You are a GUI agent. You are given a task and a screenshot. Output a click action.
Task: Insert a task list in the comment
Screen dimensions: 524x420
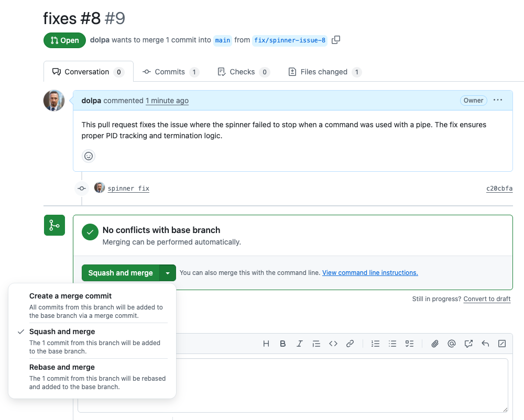pyautogui.click(x=410, y=344)
